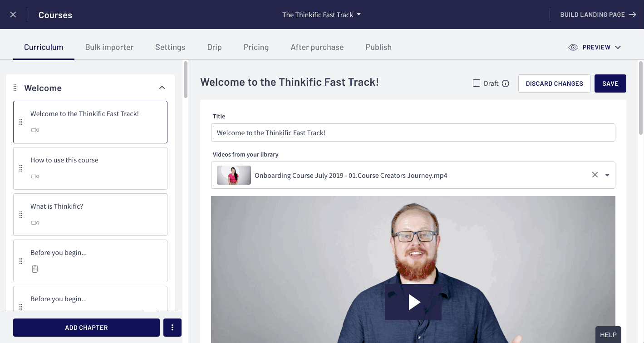Click drag handle of How to use this course
This screenshot has width=644, height=343.
21,168
